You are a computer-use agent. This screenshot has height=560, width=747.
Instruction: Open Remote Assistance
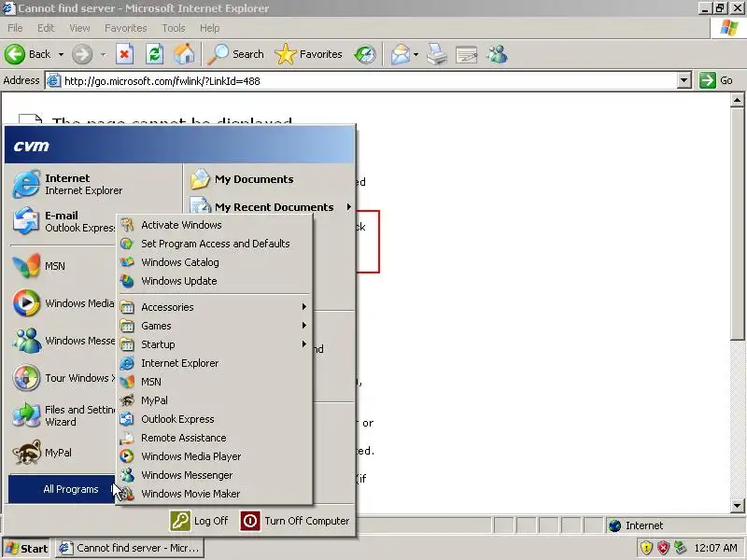click(215, 438)
